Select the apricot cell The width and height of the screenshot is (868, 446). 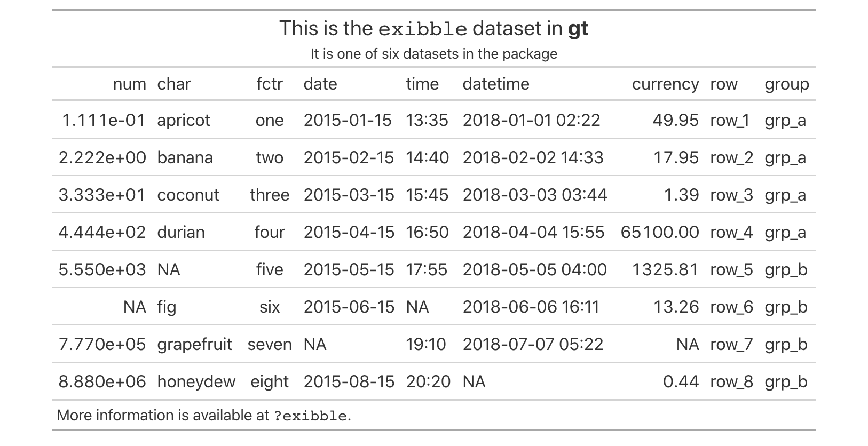click(x=184, y=120)
